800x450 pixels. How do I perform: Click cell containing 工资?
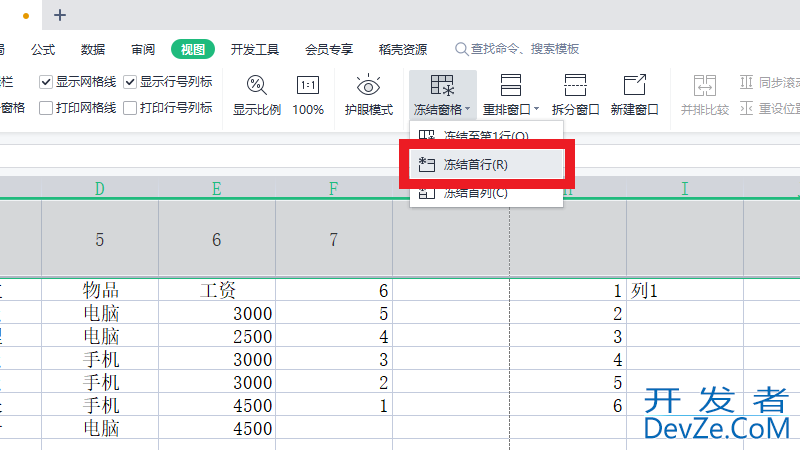(x=217, y=290)
